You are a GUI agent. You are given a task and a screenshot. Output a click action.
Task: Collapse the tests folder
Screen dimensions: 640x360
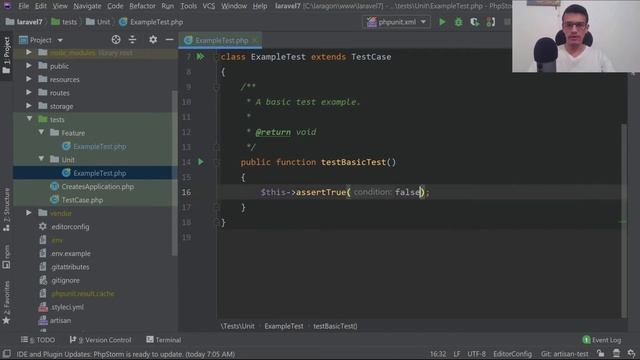click(x=29, y=119)
